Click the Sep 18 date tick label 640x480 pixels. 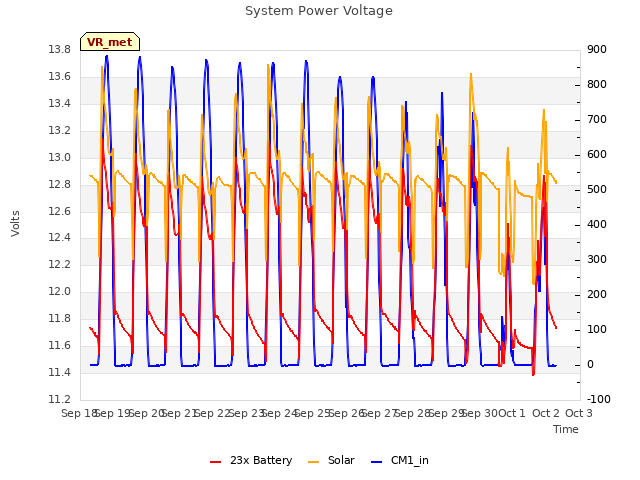tap(78, 413)
